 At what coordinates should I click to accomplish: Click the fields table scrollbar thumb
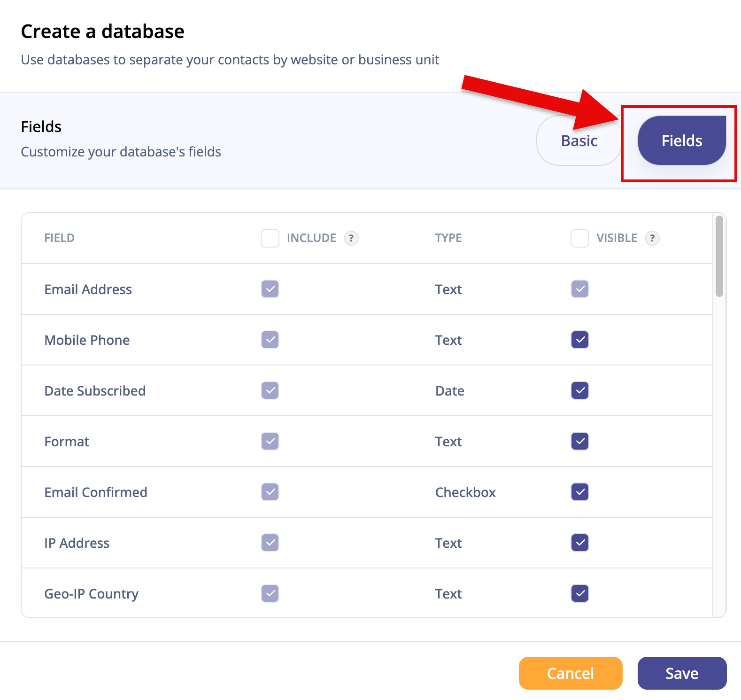[719, 256]
